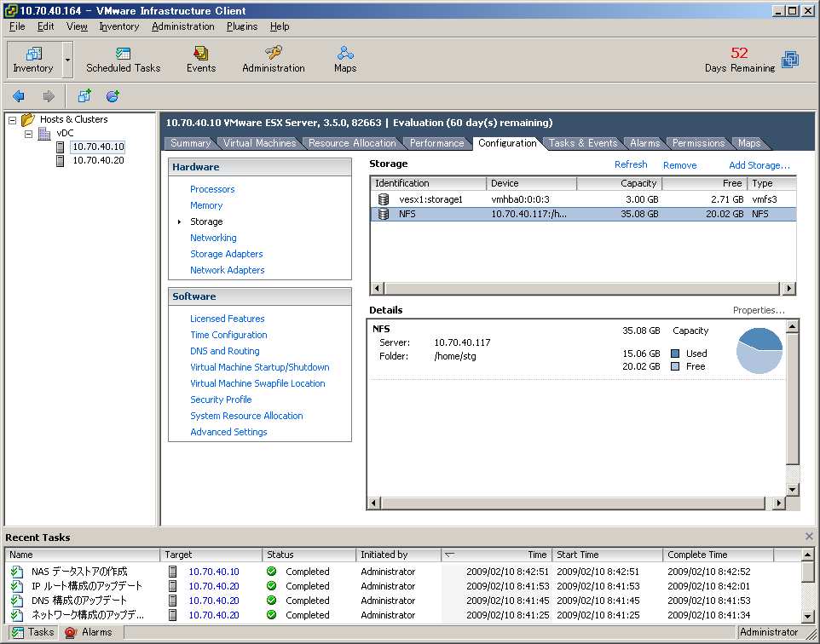Click the Time column sort arrow in Recent Tasks

click(x=449, y=555)
